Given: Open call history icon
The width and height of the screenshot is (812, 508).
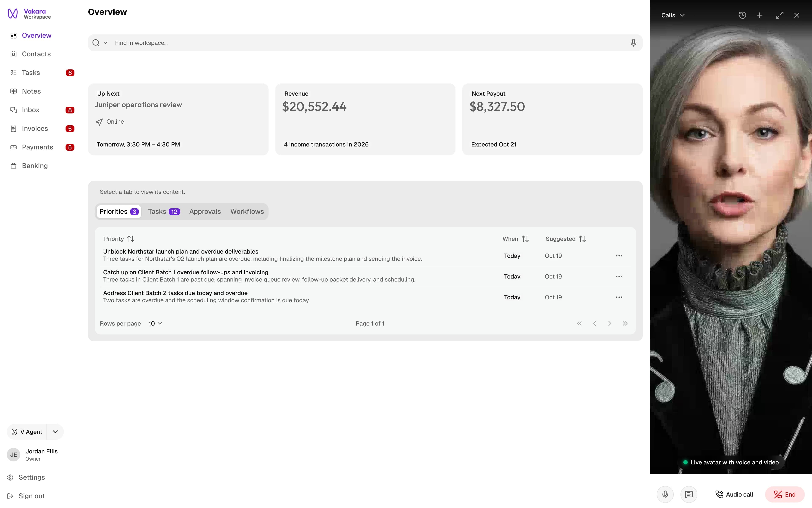Looking at the screenshot, I should [743, 15].
